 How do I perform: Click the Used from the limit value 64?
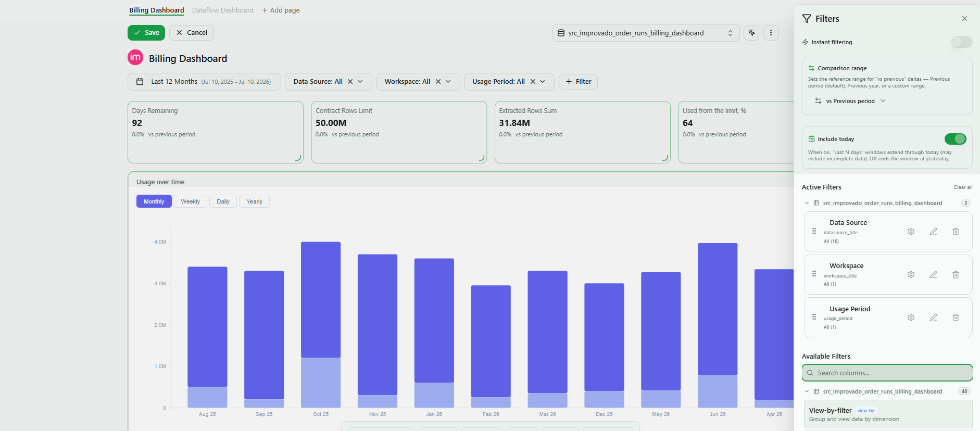pos(688,123)
